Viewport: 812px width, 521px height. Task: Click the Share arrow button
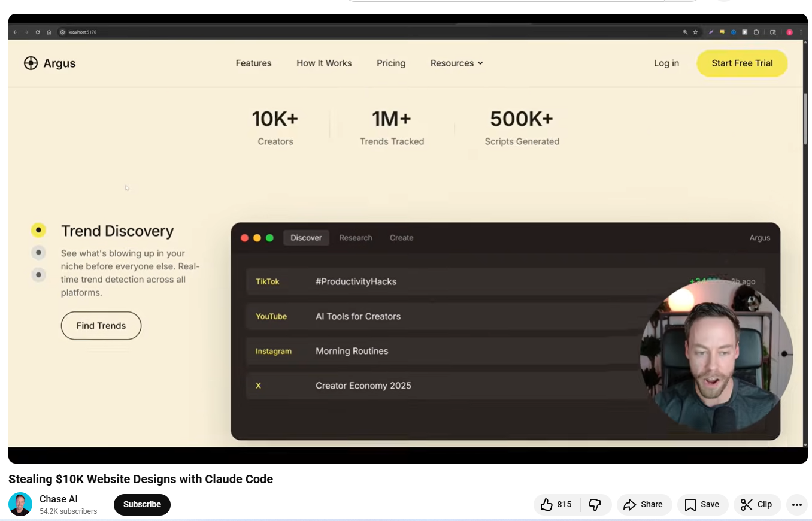644,505
